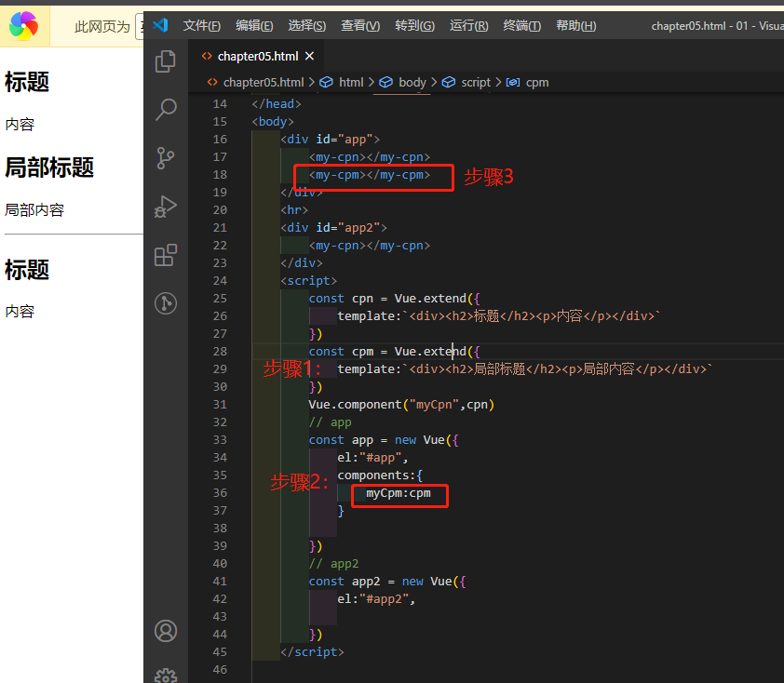Screen dimensions: 784x683
Task: Open the Explorer sidebar
Action: 165,61
